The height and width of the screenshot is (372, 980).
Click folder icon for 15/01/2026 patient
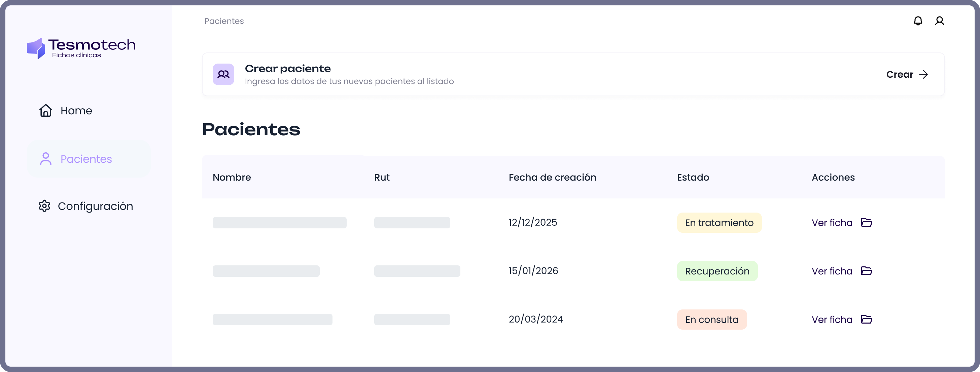coord(866,271)
